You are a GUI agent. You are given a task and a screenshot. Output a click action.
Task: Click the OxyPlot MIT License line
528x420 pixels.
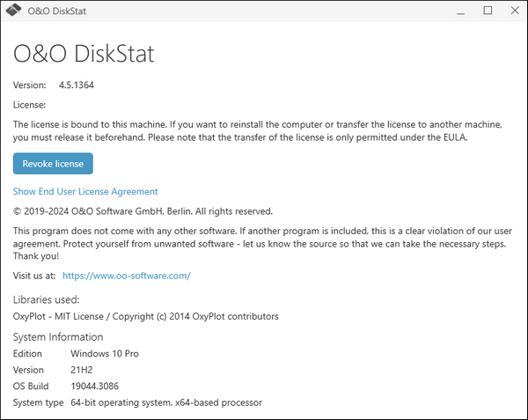pyautogui.click(x=145, y=316)
